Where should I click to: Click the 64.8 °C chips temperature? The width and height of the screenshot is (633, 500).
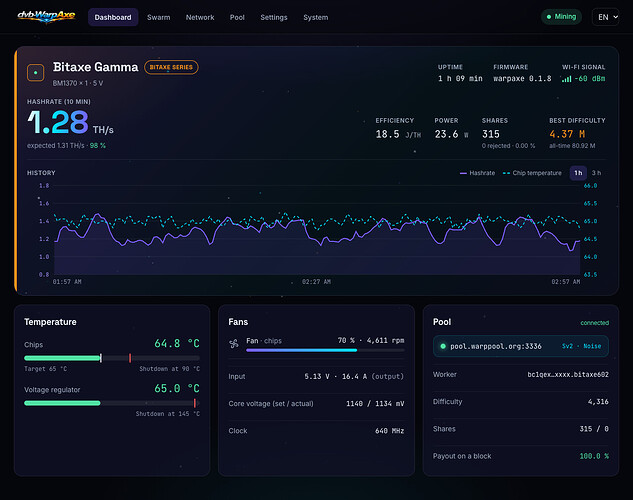(x=177, y=343)
